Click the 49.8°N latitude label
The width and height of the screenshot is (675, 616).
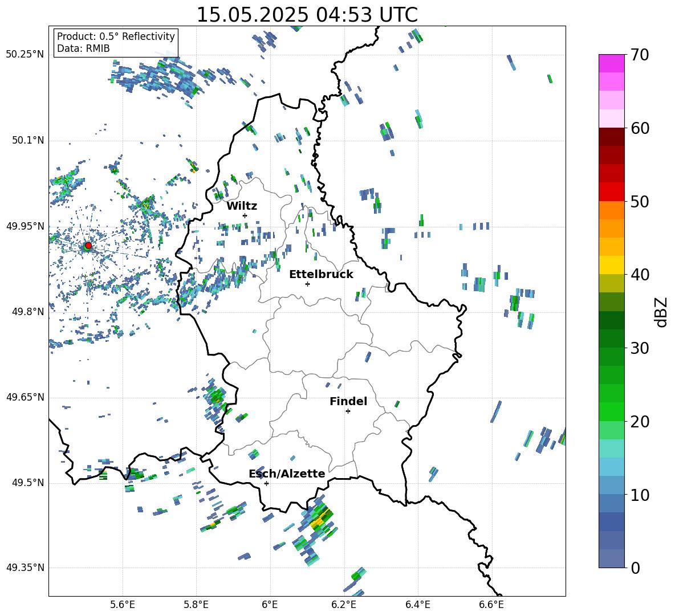pyautogui.click(x=27, y=312)
